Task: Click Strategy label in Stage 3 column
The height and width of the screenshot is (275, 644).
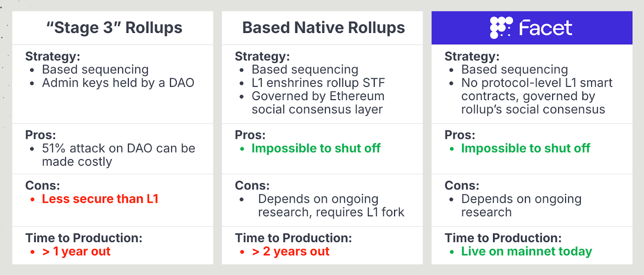Action: pos(53,56)
